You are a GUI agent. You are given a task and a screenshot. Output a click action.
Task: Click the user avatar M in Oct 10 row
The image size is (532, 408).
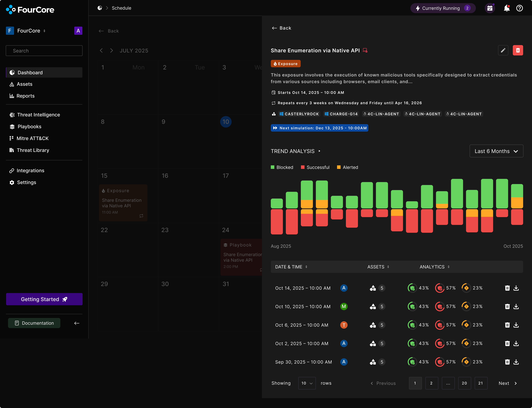tap(344, 306)
